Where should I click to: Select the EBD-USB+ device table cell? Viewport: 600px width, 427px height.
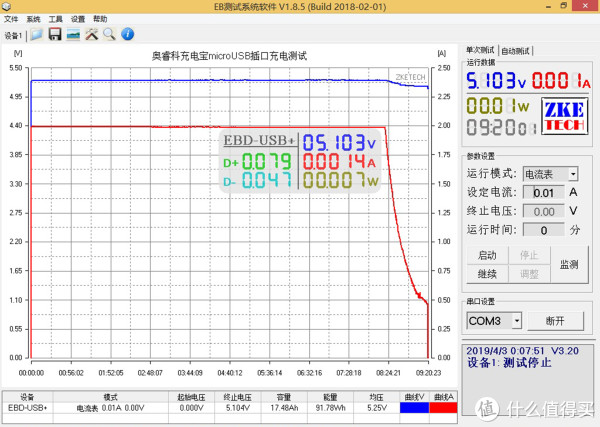(28, 408)
